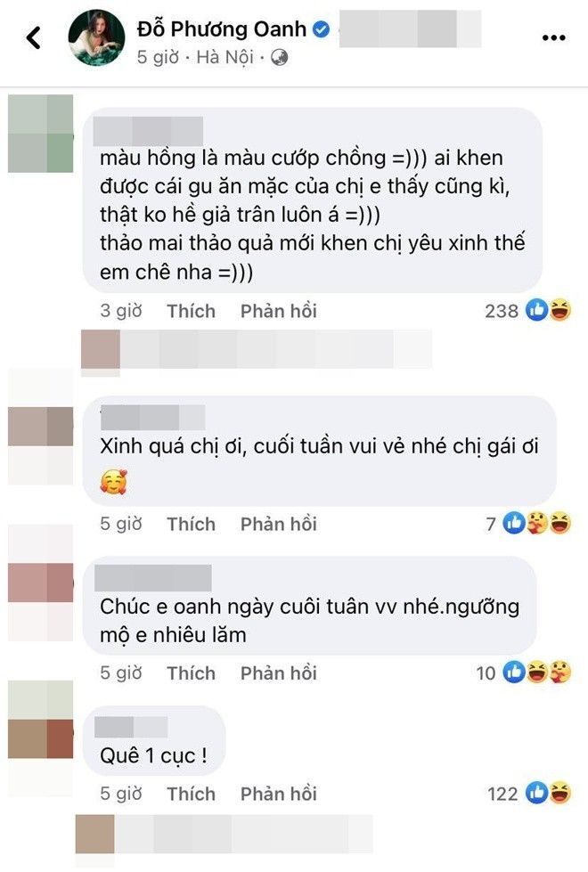Screen dimensions: 588x872
Task: Tap the verified badge beside Đỗ Phương Oanh
Action: pos(321,29)
